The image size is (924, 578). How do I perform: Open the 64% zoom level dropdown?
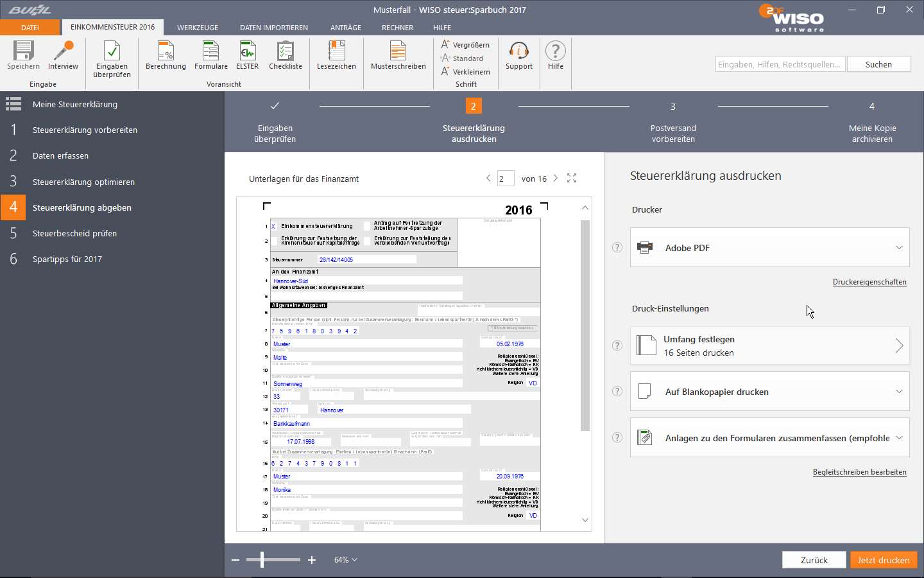pos(345,560)
